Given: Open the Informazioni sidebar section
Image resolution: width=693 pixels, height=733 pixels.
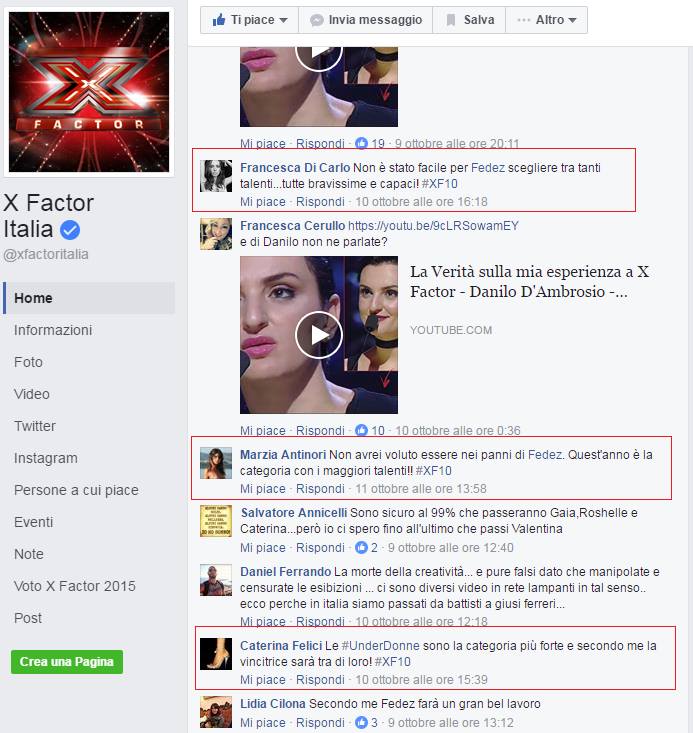Looking at the screenshot, I should tap(53, 330).
